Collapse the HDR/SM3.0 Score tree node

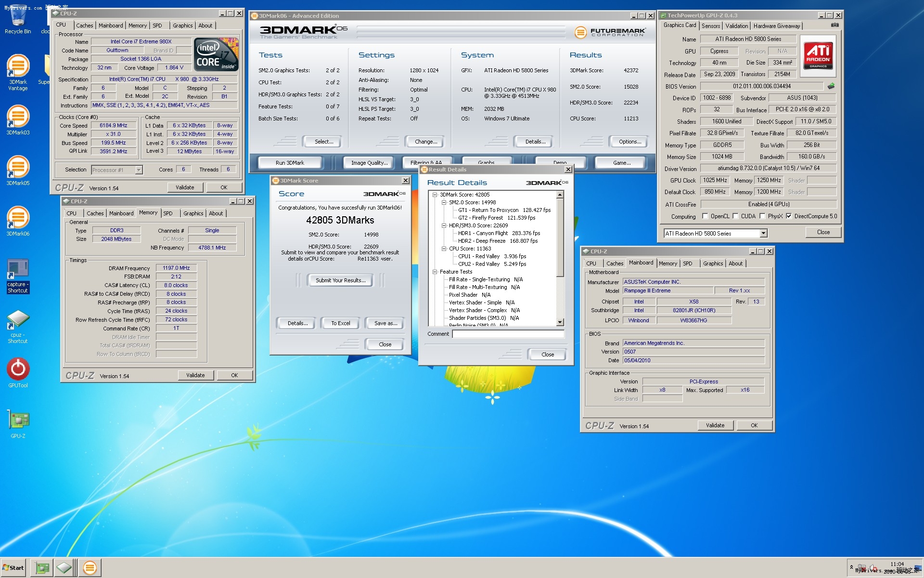444,225
